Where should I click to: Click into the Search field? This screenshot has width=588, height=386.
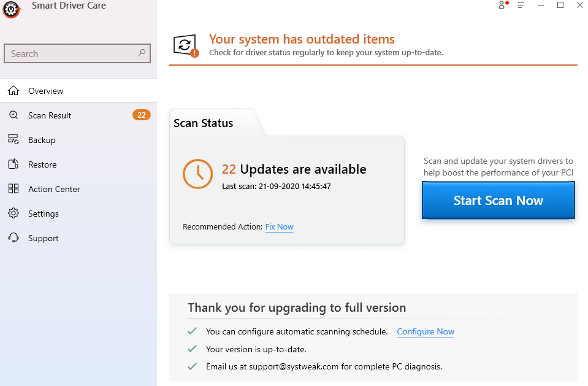(x=71, y=53)
